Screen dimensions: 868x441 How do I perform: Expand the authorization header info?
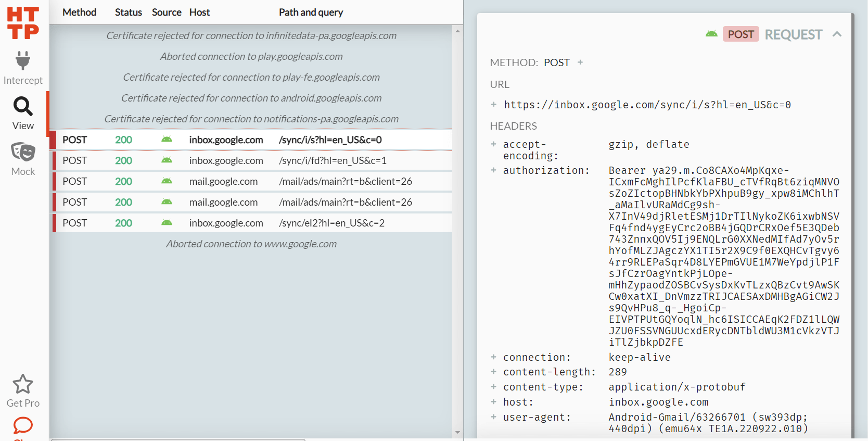point(494,170)
